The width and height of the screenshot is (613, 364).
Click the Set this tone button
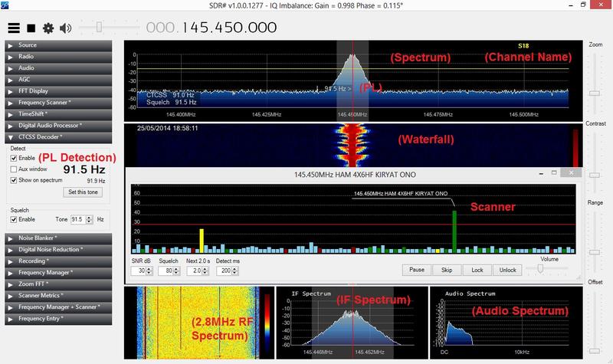83,192
